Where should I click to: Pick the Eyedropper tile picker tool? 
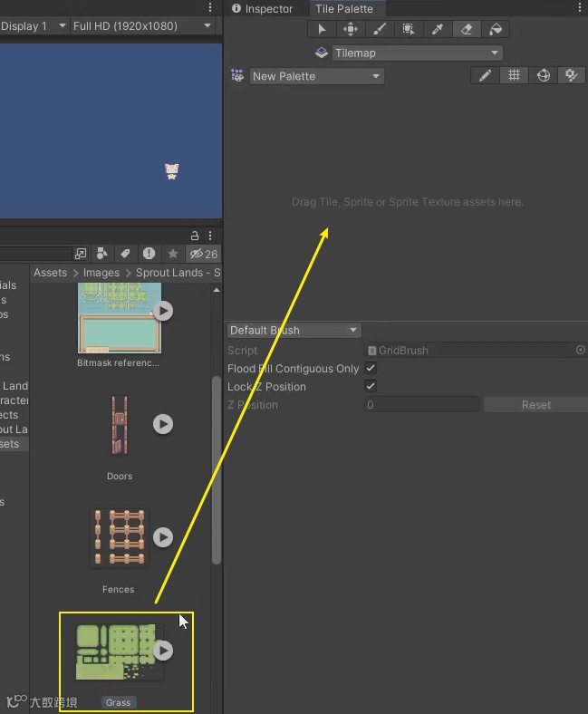tap(438, 29)
